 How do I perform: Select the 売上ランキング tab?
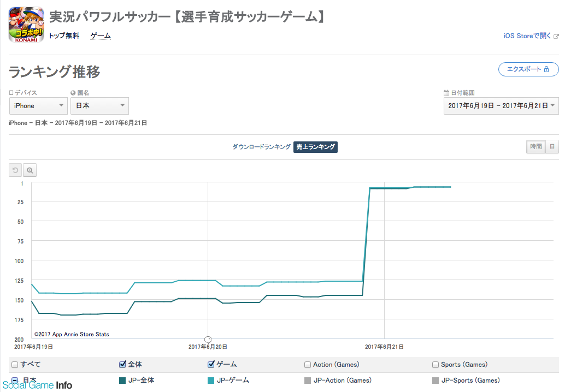pos(316,147)
